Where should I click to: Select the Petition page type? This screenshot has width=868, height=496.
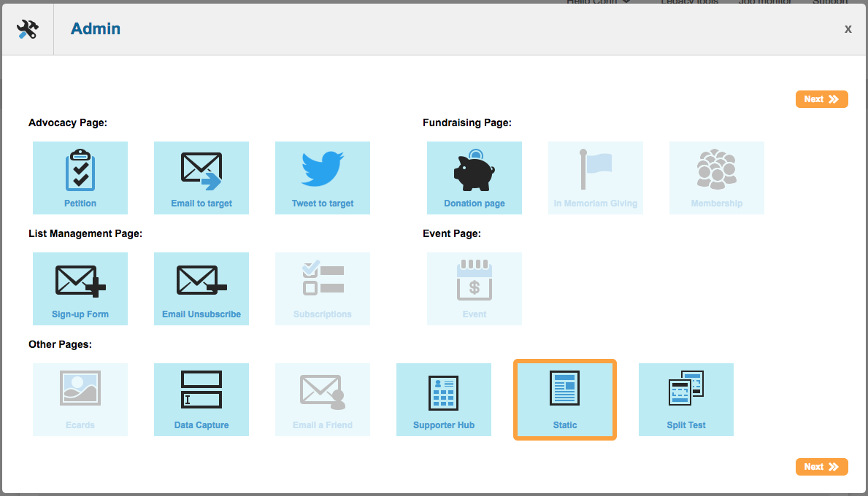[80, 178]
